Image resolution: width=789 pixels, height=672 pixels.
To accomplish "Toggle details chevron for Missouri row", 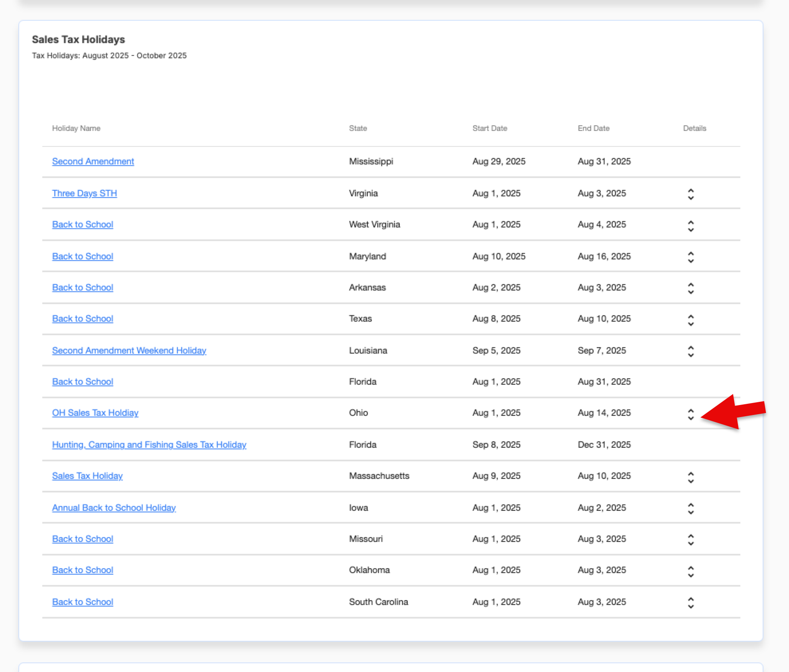I will (x=690, y=540).
